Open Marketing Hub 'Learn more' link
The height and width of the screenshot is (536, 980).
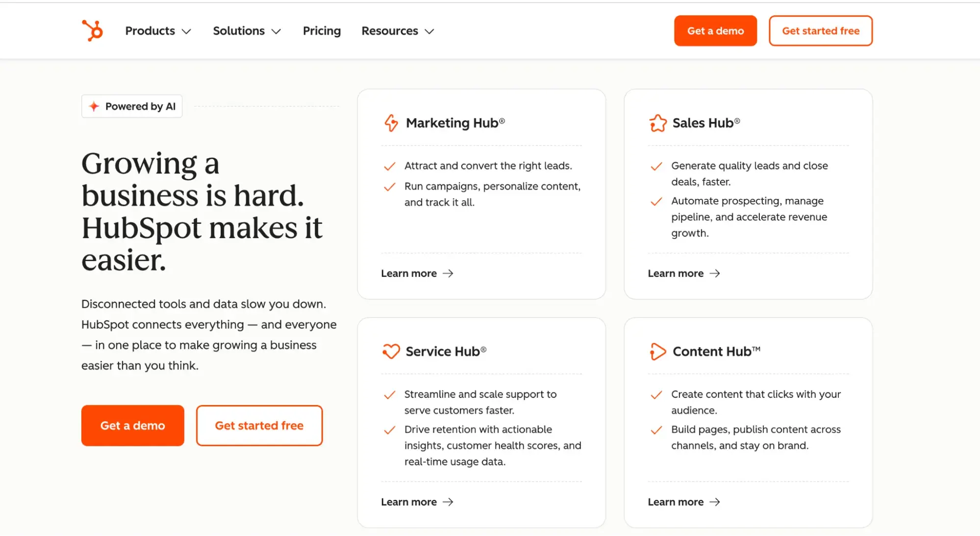tap(417, 273)
